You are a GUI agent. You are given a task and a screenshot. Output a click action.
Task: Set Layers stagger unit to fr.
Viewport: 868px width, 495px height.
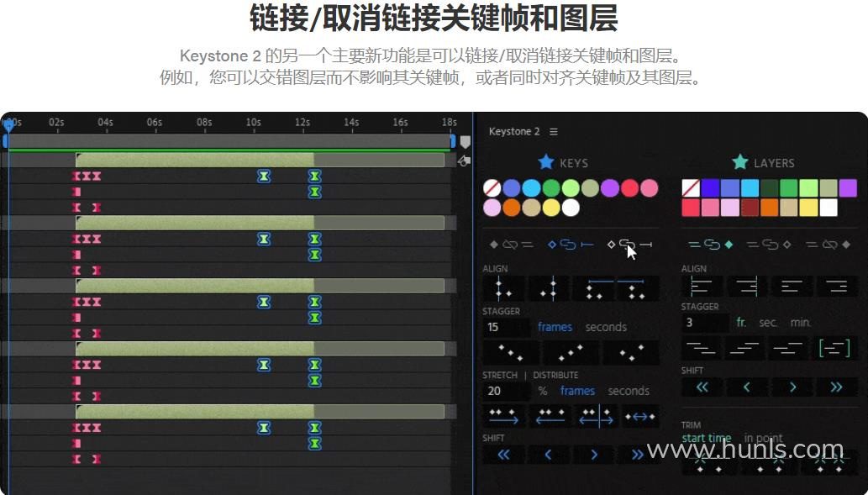[741, 322]
